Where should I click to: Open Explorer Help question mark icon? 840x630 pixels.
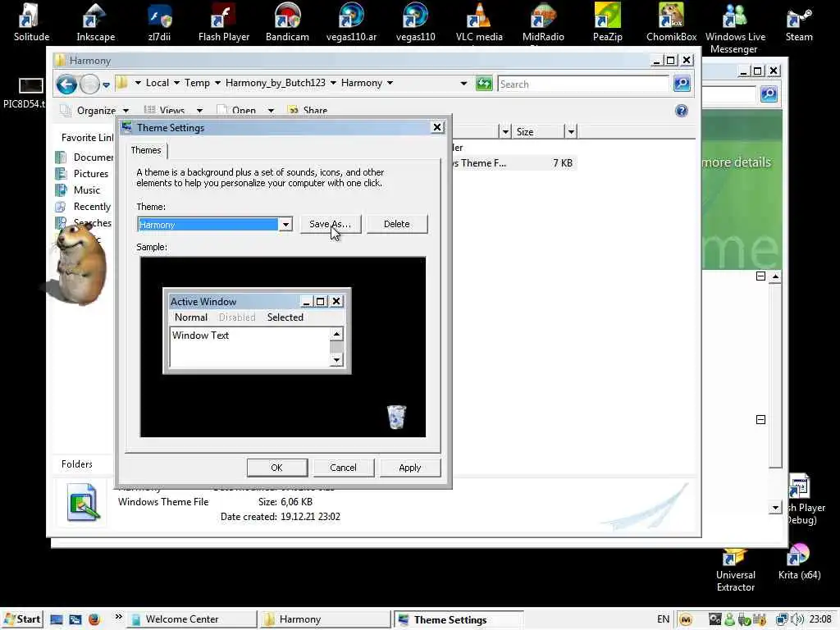[x=682, y=111]
